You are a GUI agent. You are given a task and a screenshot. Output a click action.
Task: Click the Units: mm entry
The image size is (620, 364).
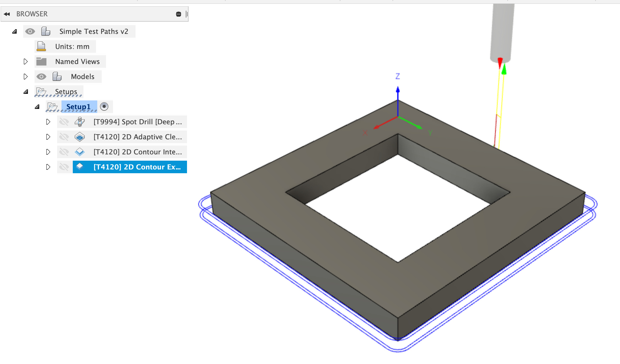(72, 46)
